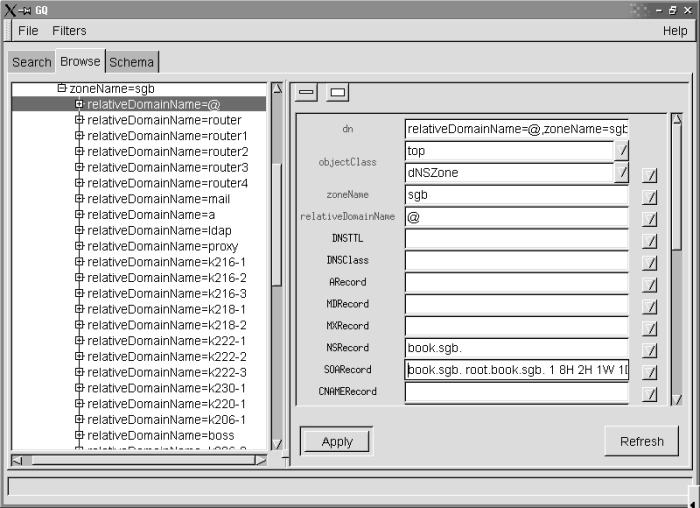The image size is (700, 508).
Task: Collapse the zoneName=sgb tree node
Action: pyautogui.click(x=62, y=88)
